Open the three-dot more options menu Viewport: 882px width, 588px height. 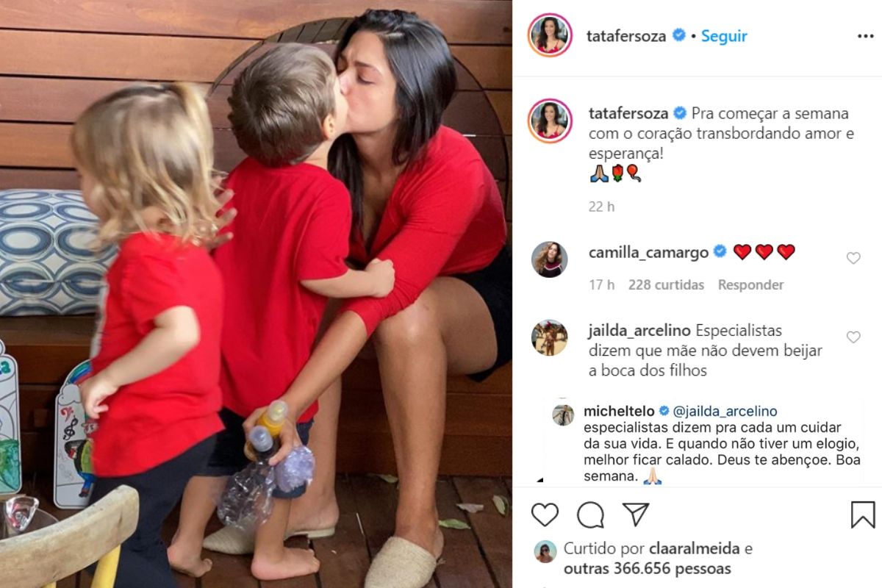point(865,36)
